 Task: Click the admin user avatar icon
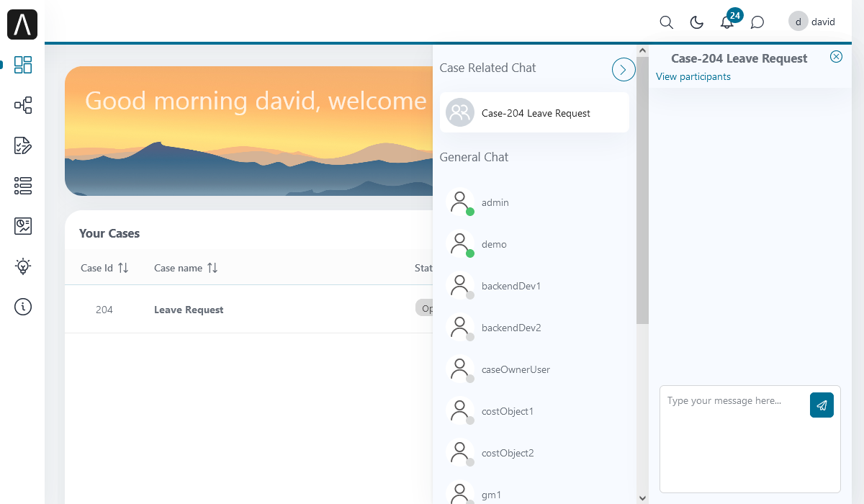(459, 202)
